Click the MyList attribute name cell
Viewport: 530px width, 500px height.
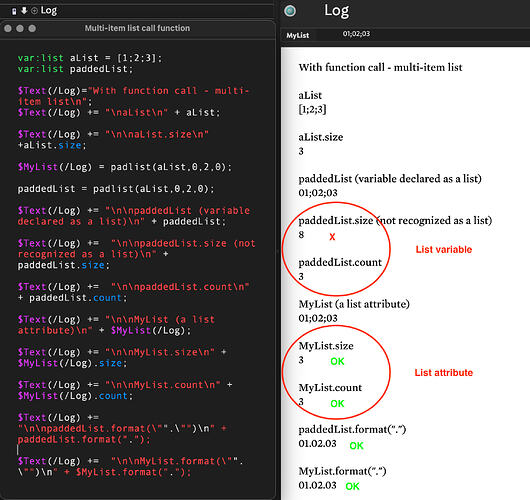click(297, 35)
